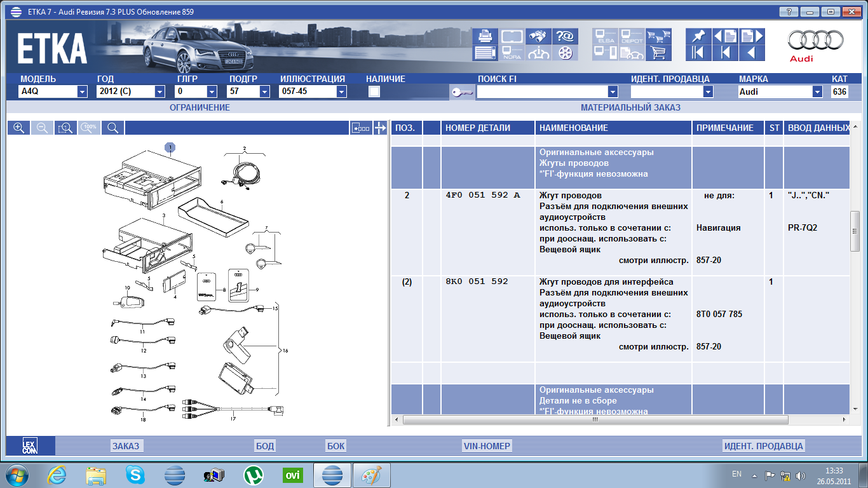
Task: Click the plain magnifier icon in illustration toolbar
Action: (112, 128)
